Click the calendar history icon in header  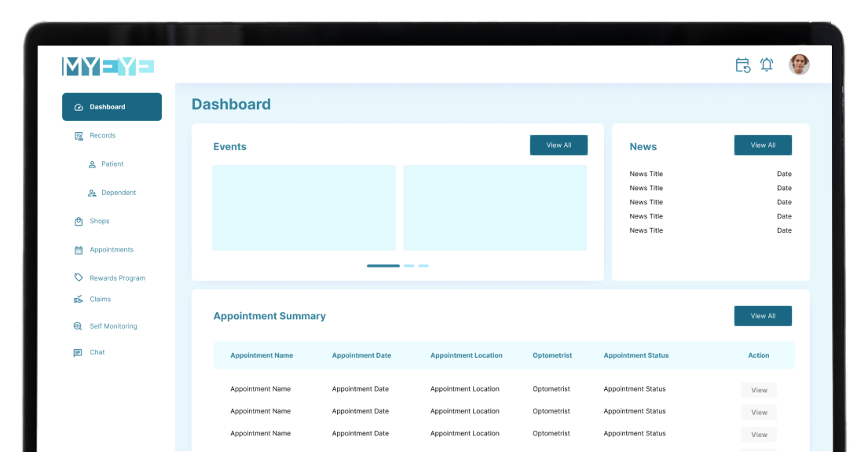[x=742, y=65]
